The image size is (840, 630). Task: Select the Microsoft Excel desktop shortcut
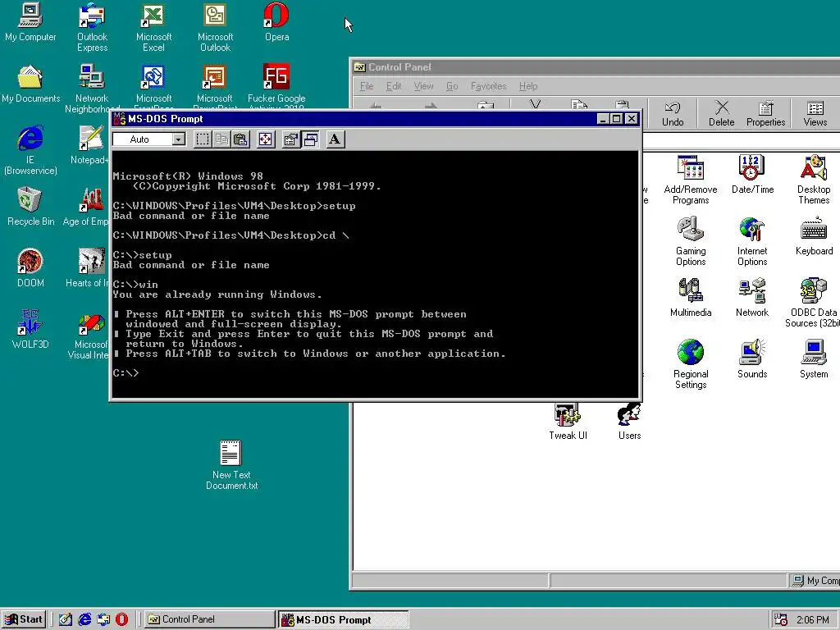coord(153,28)
